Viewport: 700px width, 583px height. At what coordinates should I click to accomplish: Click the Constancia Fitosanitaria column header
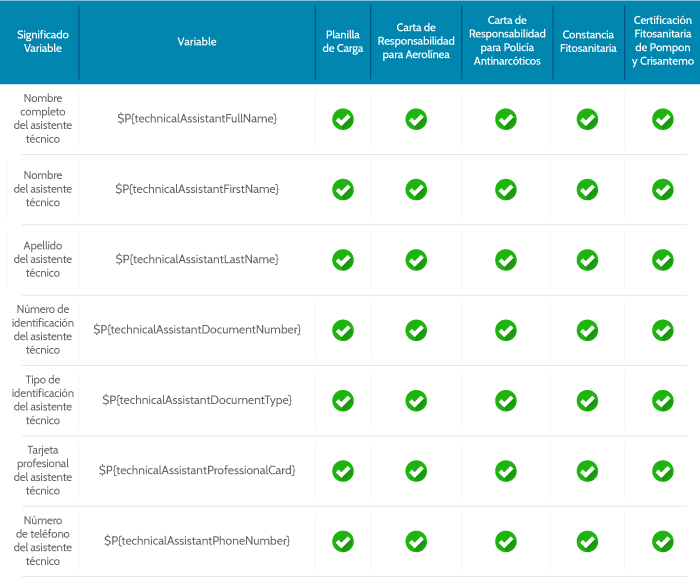[x=588, y=42]
